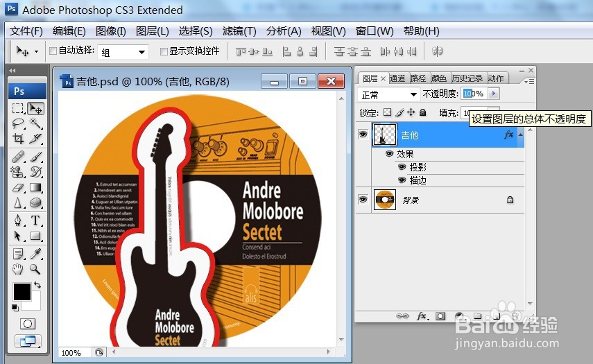Toggle lock image pixels
The height and width of the screenshot is (364, 593).
(399, 112)
